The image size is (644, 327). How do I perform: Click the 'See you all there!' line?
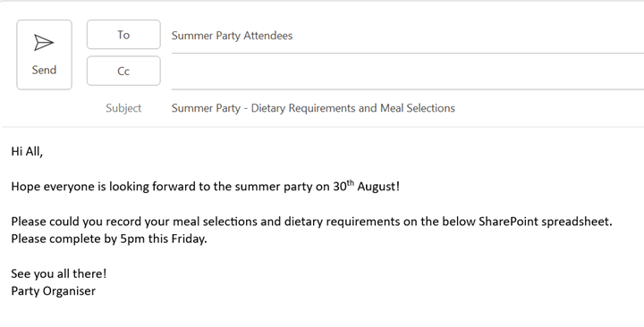(59, 273)
